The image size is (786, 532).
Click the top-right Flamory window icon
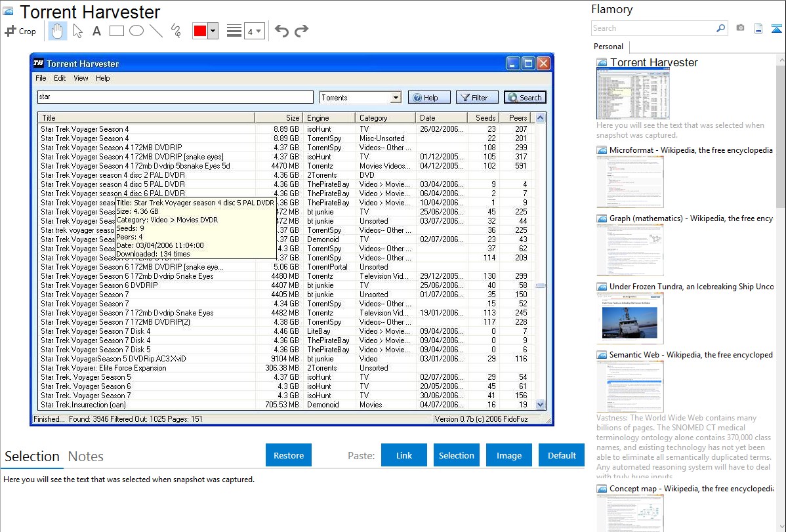coord(776,28)
